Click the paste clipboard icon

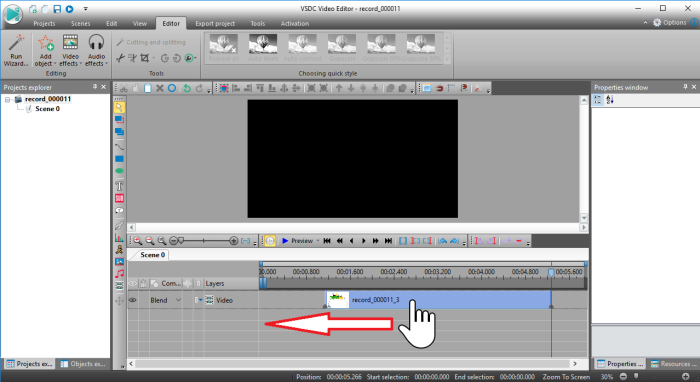[x=147, y=88]
